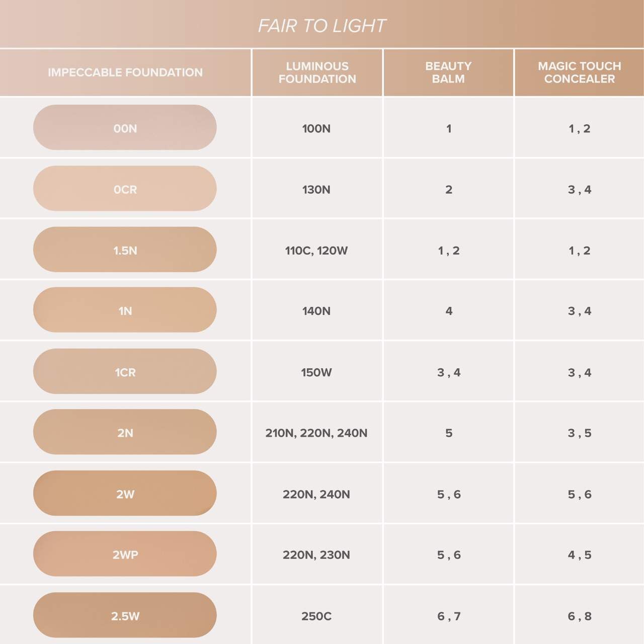The width and height of the screenshot is (644, 644).
Task: Pick the 2.5W shade swatch
Action: tap(125, 615)
